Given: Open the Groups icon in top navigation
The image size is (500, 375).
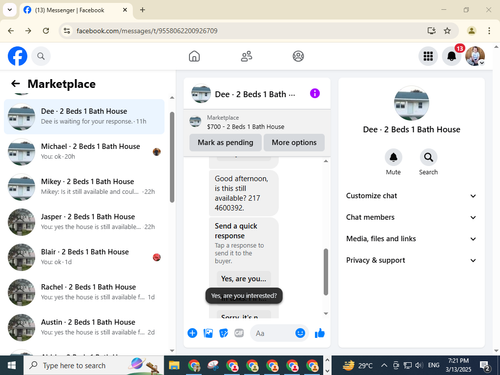Looking at the screenshot, I should [298, 56].
